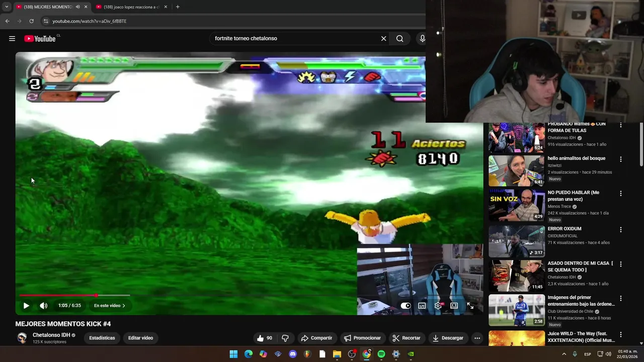Viewport: 644px width, 362px height.
Task: Open OBS Studio from taskbar
Action: pyautogui.click(x=352, y=354)
